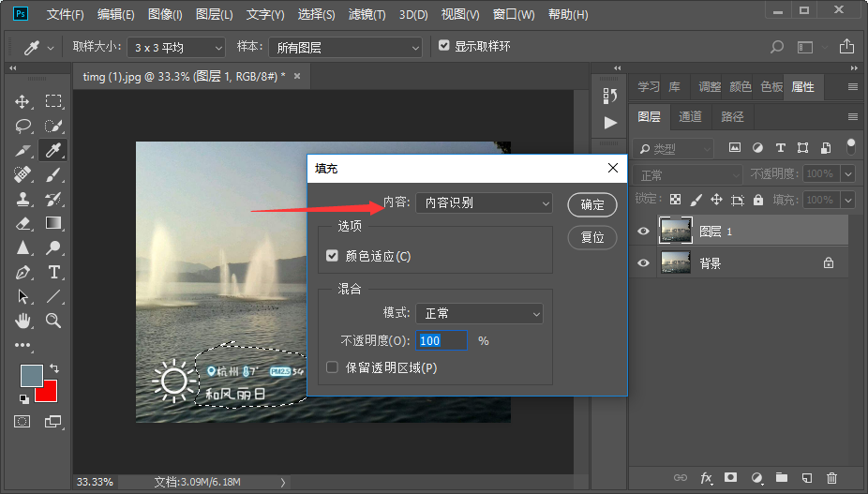The image size is (868, 494).
Task: Toggle lock position icon
Action: coord(716,200)
